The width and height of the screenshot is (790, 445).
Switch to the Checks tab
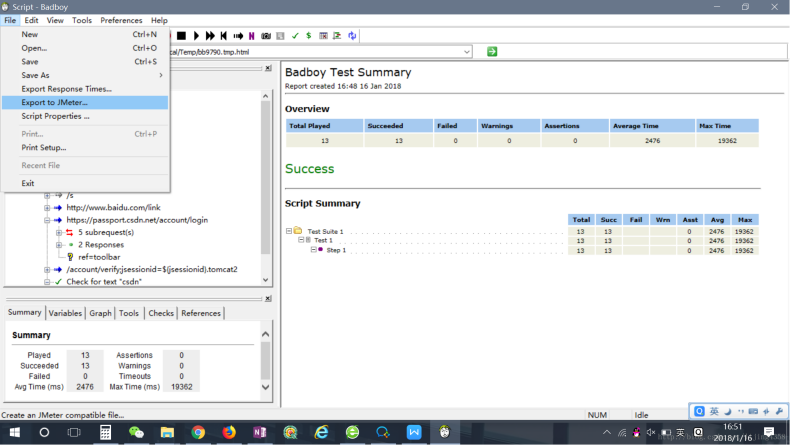pyautogui.click(x=161, y=313)
